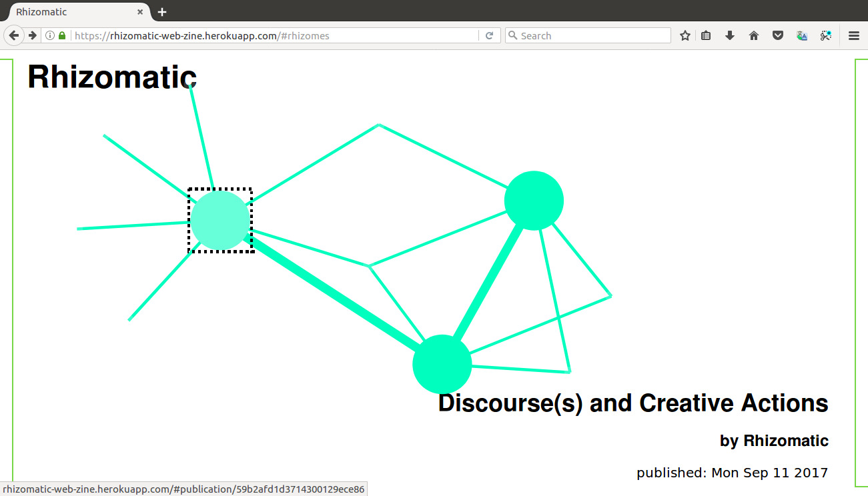Close the Rhizomatic tab
868x496 pixels.
pos(140,12)
